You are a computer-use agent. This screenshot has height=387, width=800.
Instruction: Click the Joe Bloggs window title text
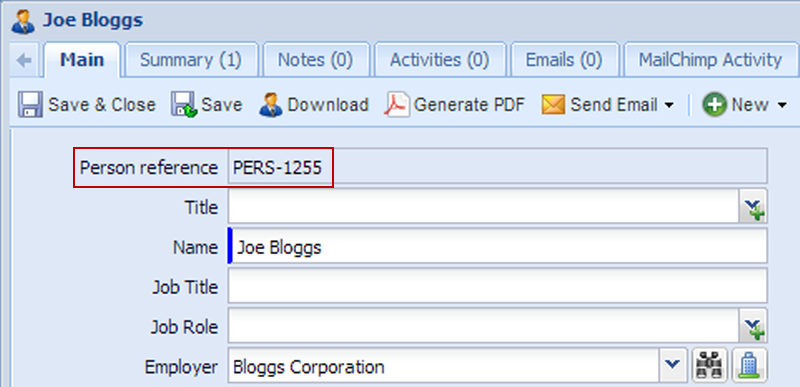[x=93, y=20]
